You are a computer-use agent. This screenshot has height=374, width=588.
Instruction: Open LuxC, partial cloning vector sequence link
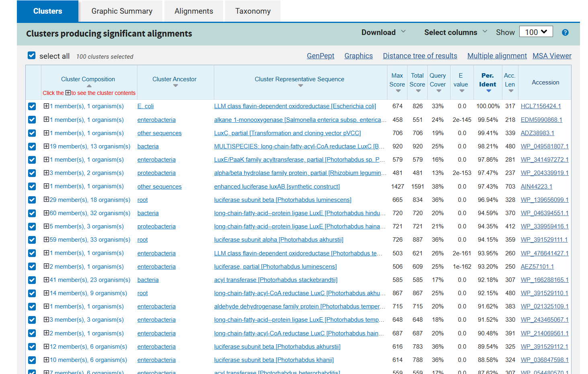coord(287,133)
